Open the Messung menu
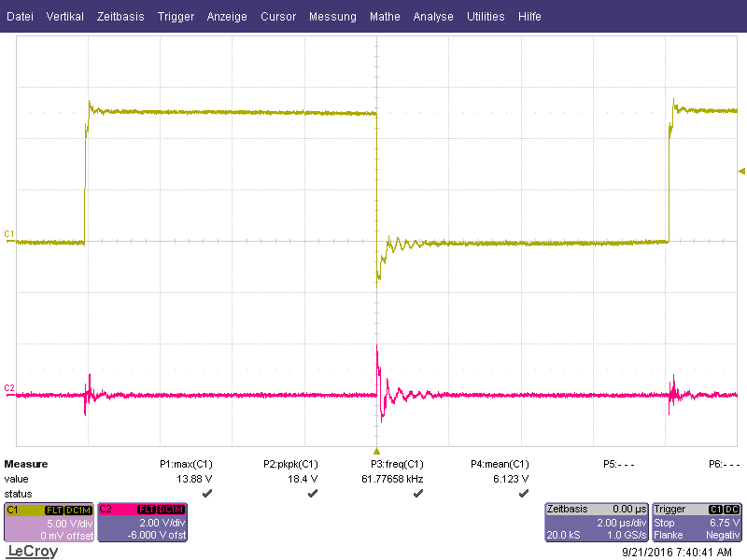This screenshot has width=747, height=560. pyautogui.click(x=332, y=17)
